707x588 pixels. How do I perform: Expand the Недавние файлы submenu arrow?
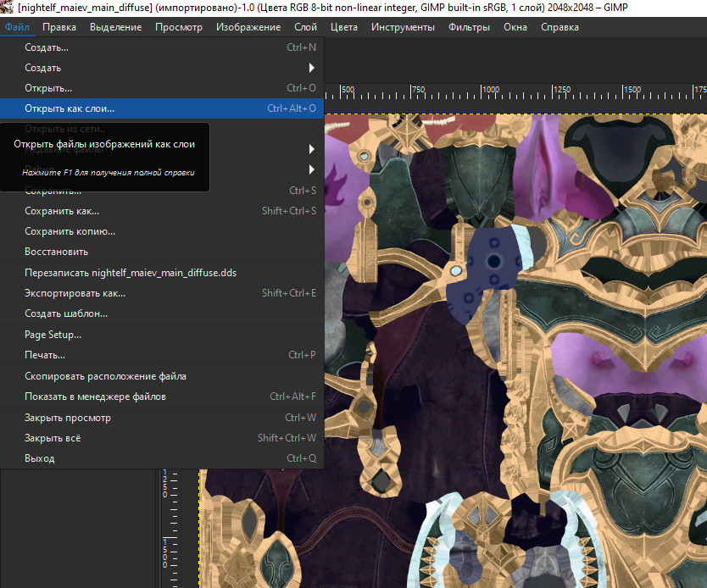[x=311, y=149]
